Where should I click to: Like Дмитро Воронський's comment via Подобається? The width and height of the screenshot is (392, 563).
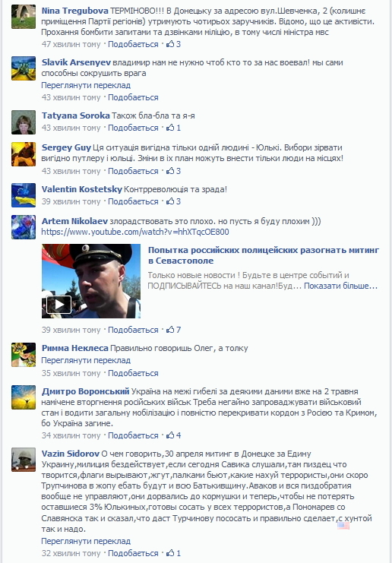click(133, 435)
